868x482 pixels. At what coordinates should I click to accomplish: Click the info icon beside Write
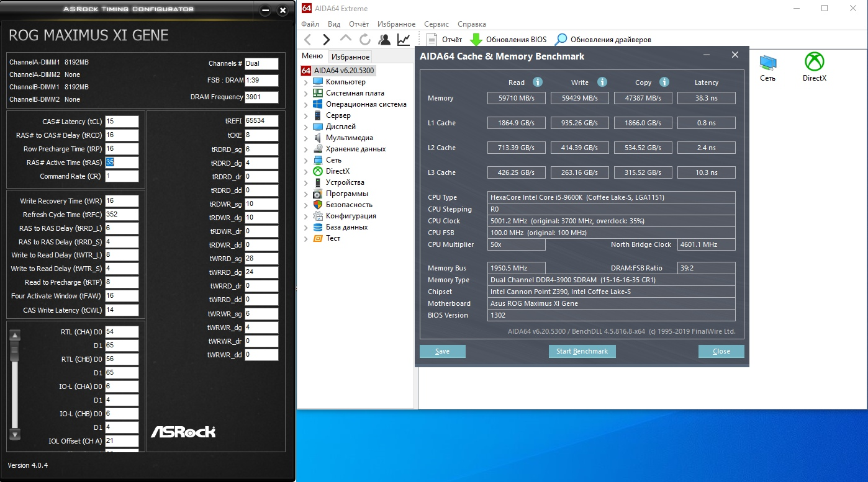coord(602,82)
